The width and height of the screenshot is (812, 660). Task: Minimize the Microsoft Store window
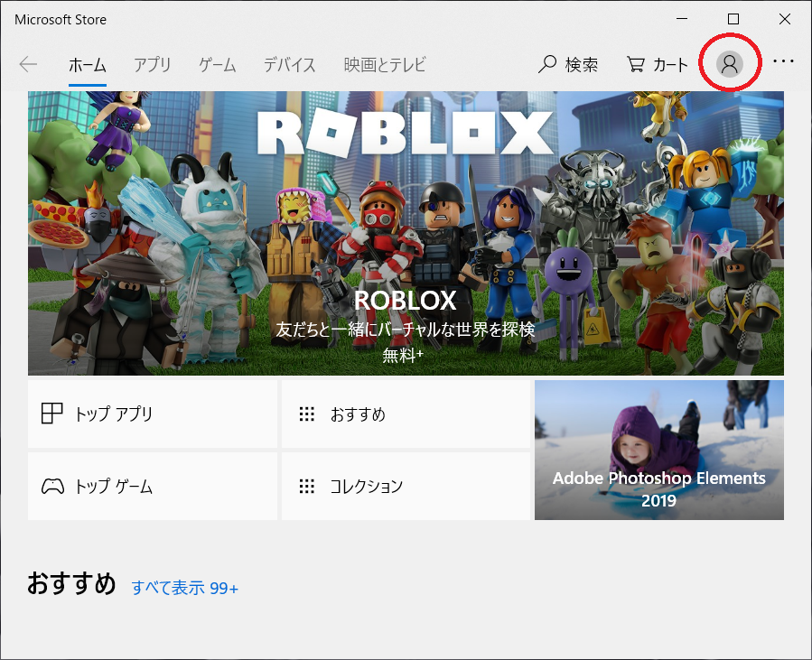(x=682, y=19)
